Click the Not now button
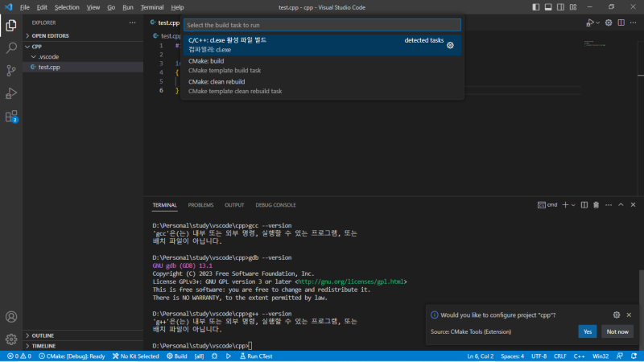644x362 pixels. click(x=617, y=331)
